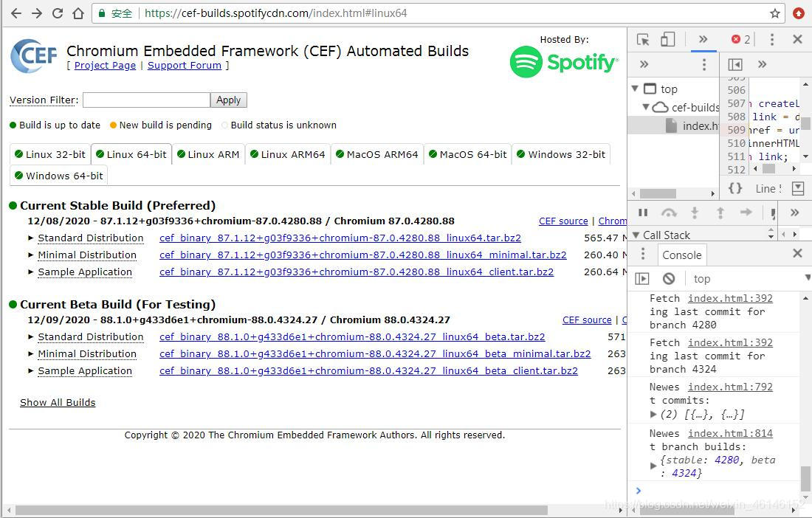Open browser home page icon
Image resolution: width=812 pixels, height=518 pixels.
click(x=78, y=13)
